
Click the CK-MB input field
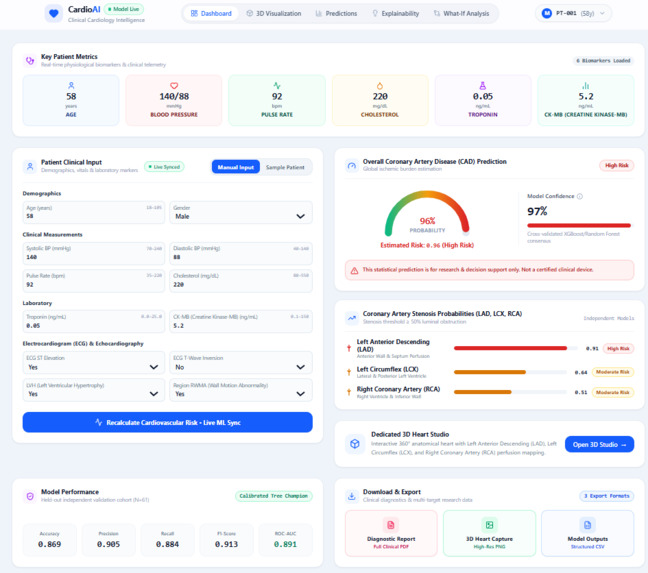click(x=241, y=321)
